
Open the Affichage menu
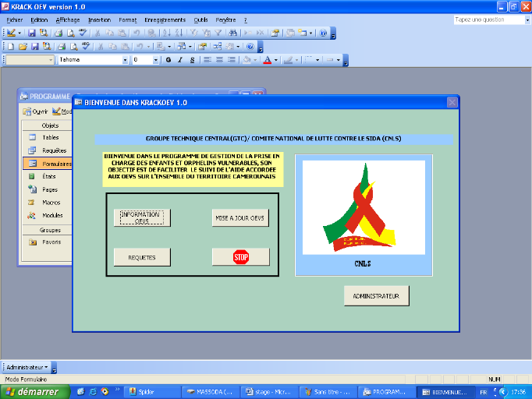point(68,20)
